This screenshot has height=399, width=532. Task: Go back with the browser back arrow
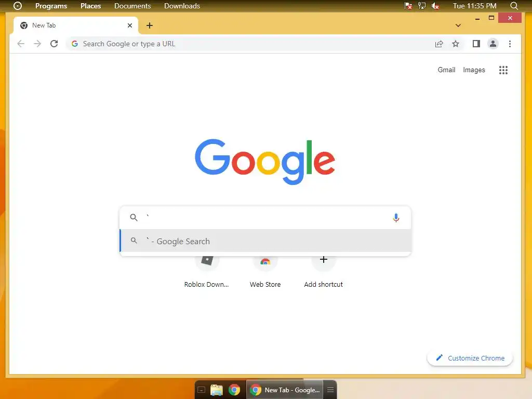pyautogui.click(x=21, y=44)
